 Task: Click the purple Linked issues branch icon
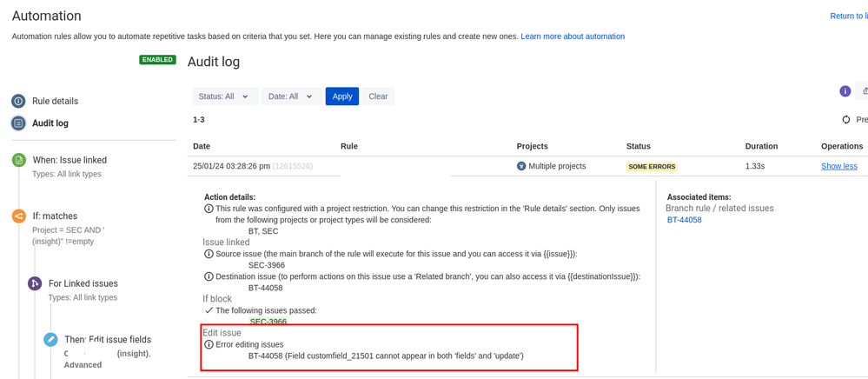click(35, 283)
